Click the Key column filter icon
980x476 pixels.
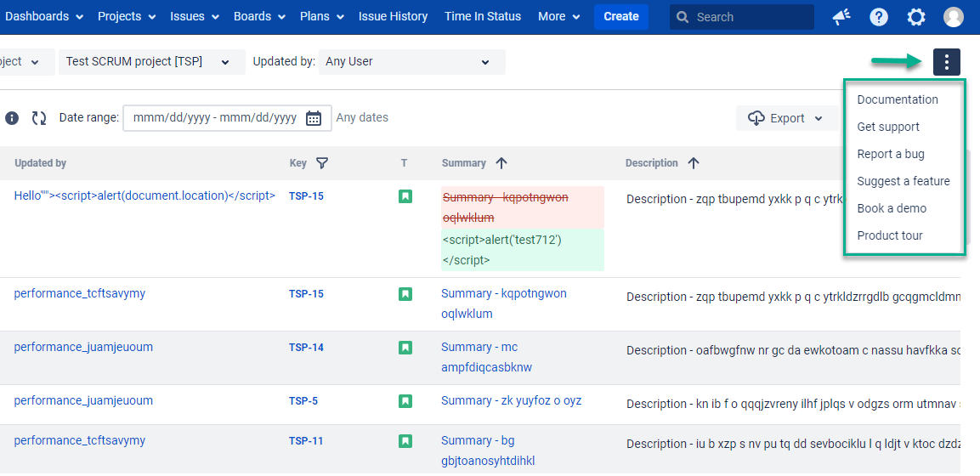(322, 163)
